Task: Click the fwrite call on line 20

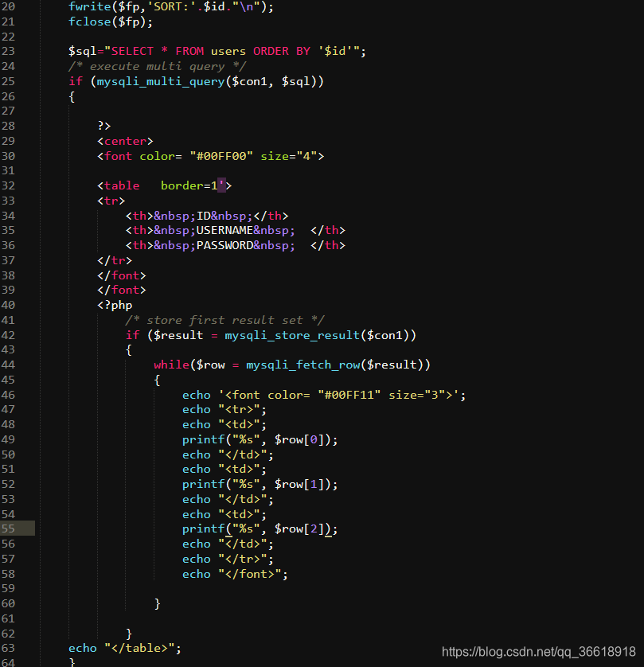Action: click(171, 7)
